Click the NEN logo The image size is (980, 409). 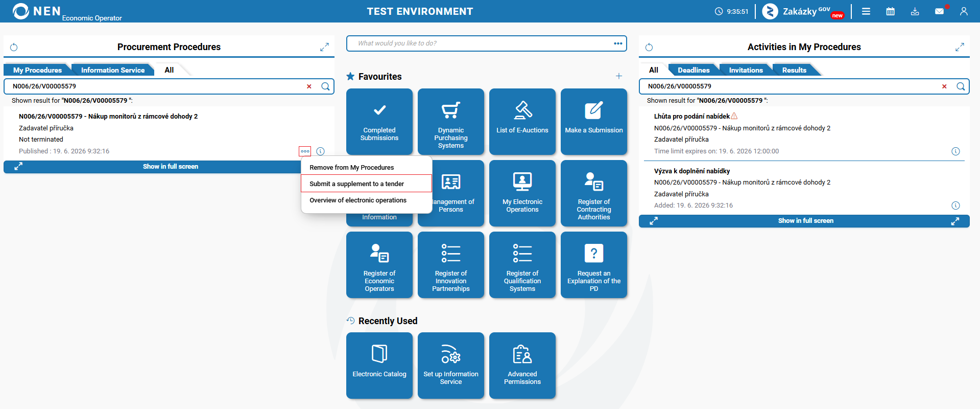(x=37, y=11)
